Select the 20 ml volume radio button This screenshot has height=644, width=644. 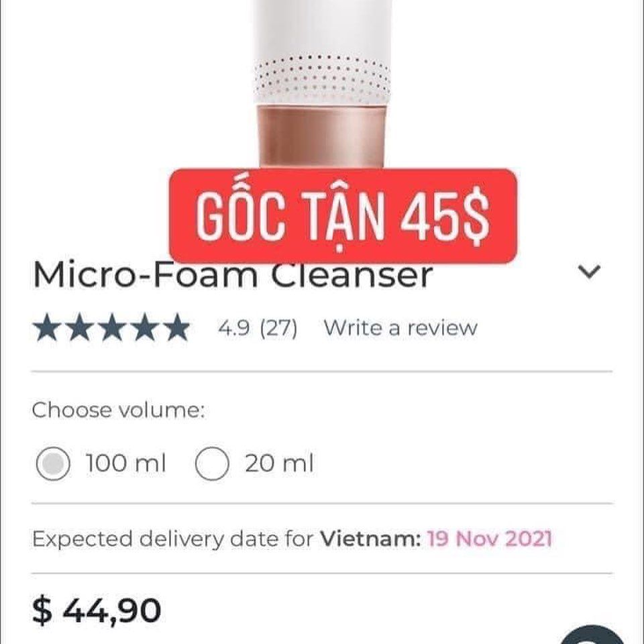(x=212, y=464)
